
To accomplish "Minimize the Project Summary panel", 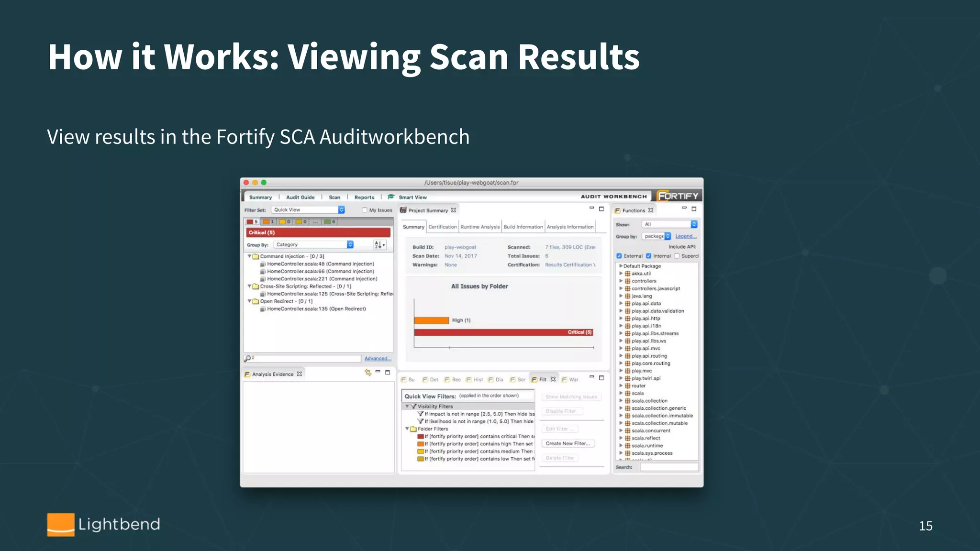I will (x=591, y=208).
